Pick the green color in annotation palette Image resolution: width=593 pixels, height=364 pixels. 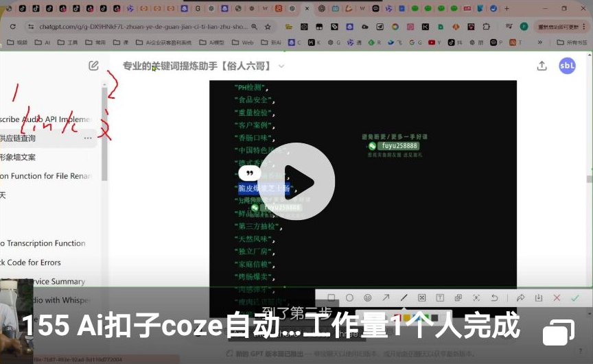point(426,318)
